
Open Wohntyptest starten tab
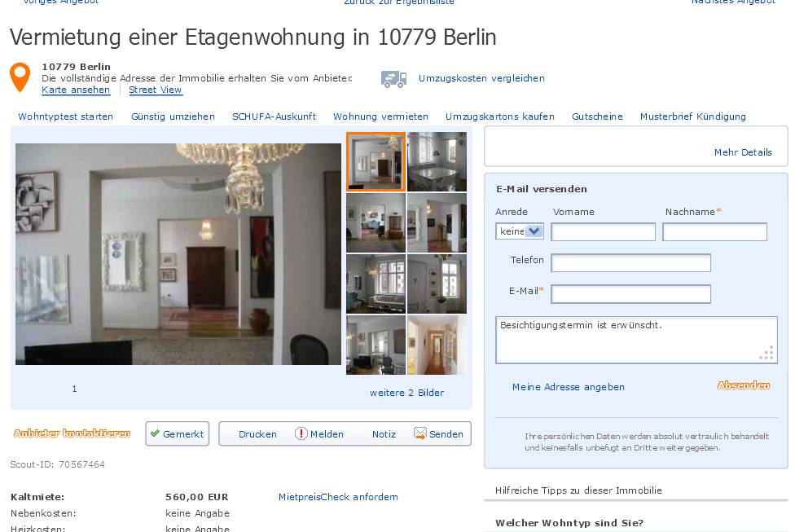tap(65, 117)
